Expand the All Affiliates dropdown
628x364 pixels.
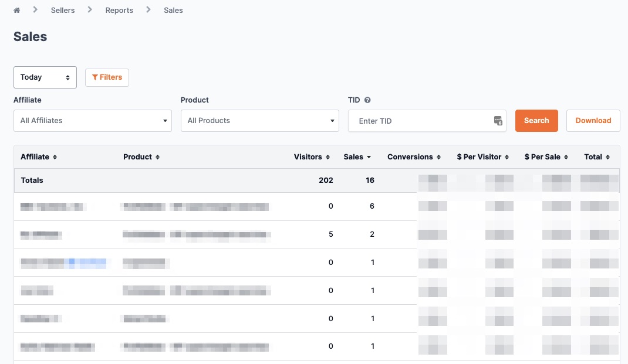pyautogui.click(x=93, y=121)
